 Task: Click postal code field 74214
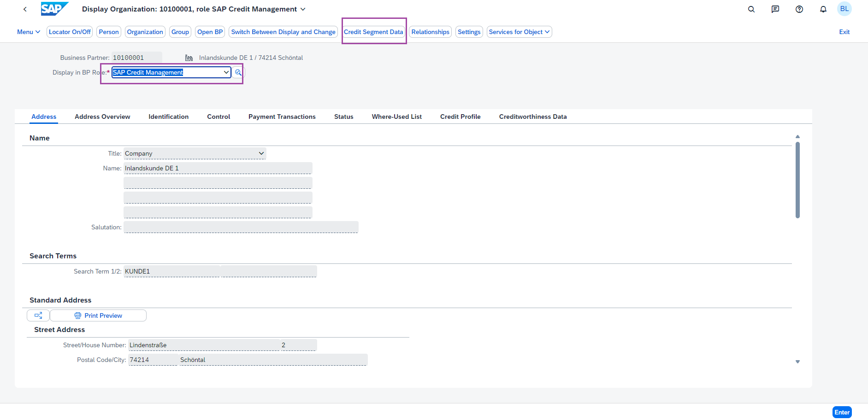[153, 360]
